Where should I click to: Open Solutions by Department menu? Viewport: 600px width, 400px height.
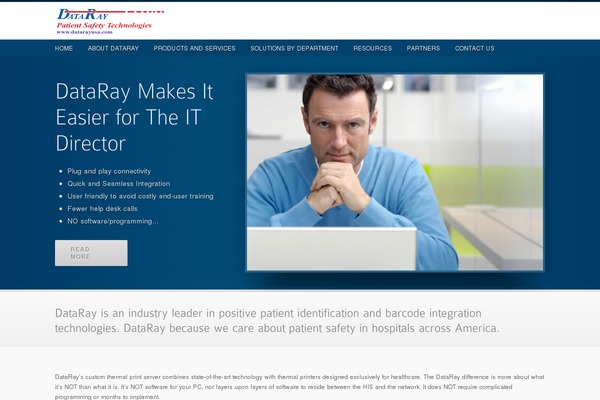pos(294,48)
